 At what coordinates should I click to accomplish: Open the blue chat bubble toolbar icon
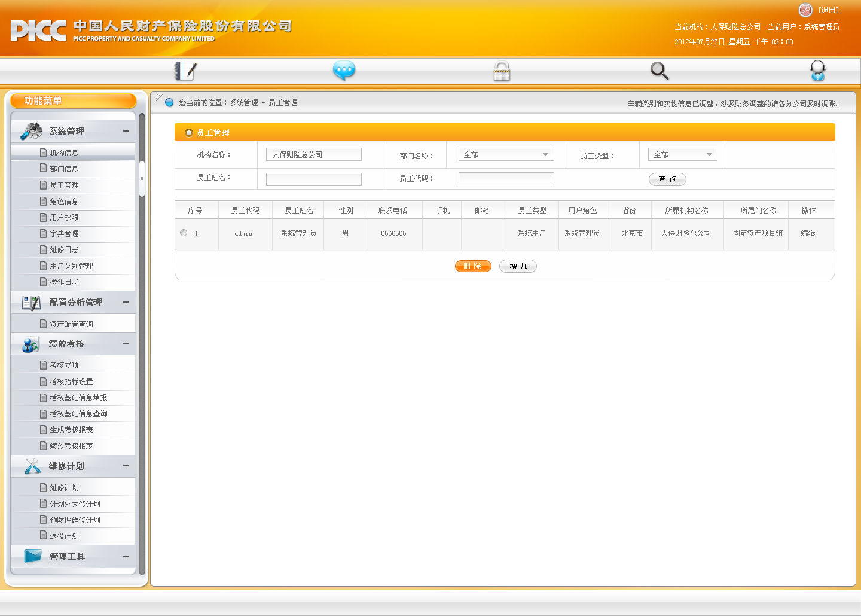[344, 71]
